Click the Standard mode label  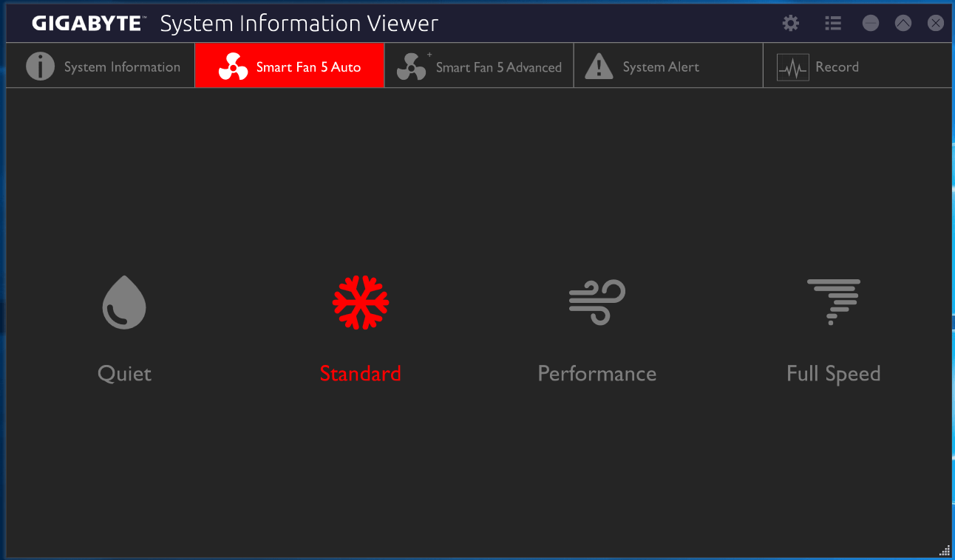(361, 374)
